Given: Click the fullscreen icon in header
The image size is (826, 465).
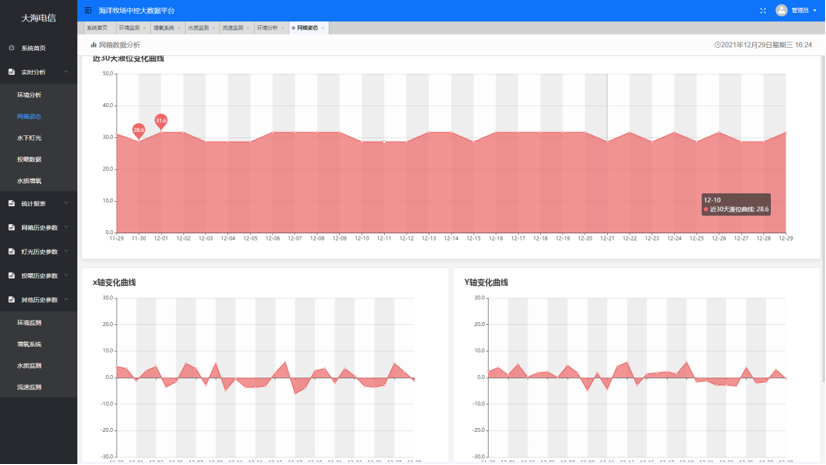Looking at the screenshot, I should pos(763,10).
